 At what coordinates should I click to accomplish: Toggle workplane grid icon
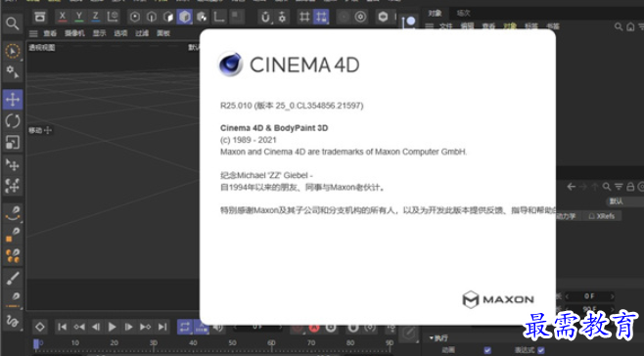coord(304,17)
